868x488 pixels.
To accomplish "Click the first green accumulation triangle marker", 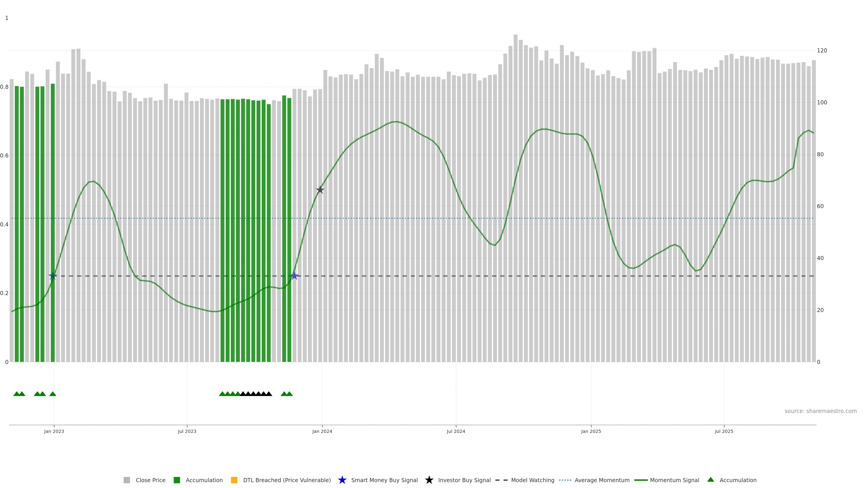I will [17, 394].
